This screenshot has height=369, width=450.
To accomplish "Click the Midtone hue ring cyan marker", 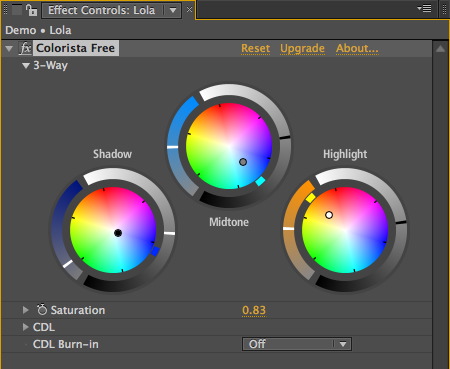I will coord(260,181).
